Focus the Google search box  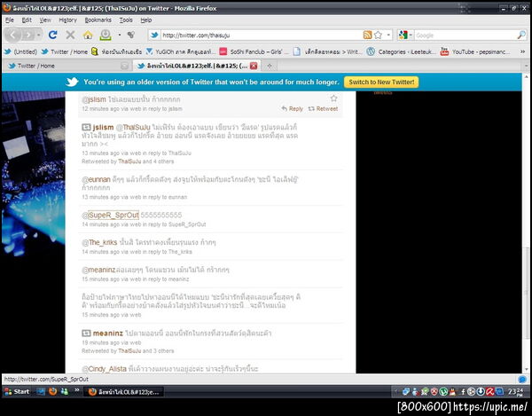(x=465, y=35)
